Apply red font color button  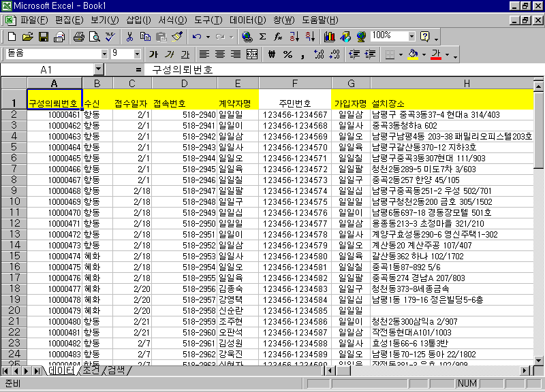[x=436, y=54]
